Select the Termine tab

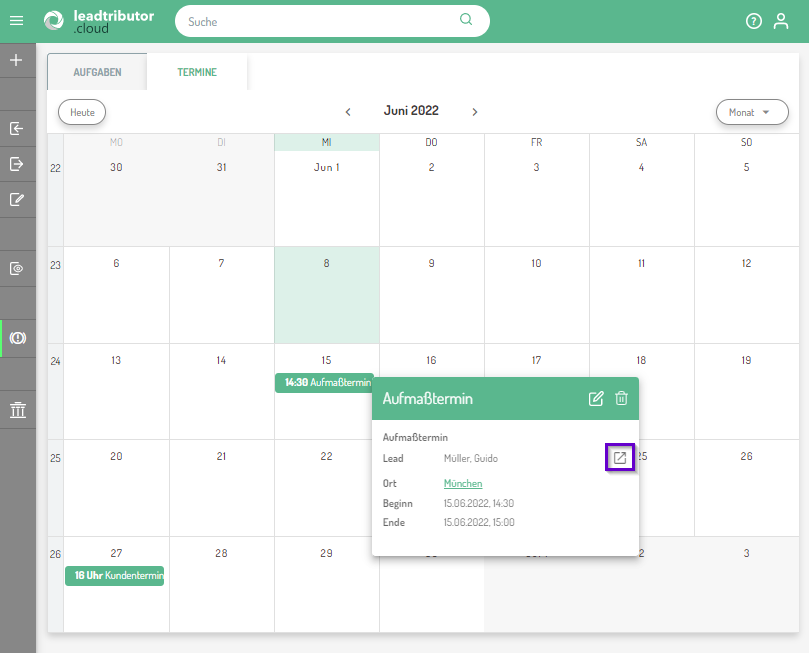[197, 73]
